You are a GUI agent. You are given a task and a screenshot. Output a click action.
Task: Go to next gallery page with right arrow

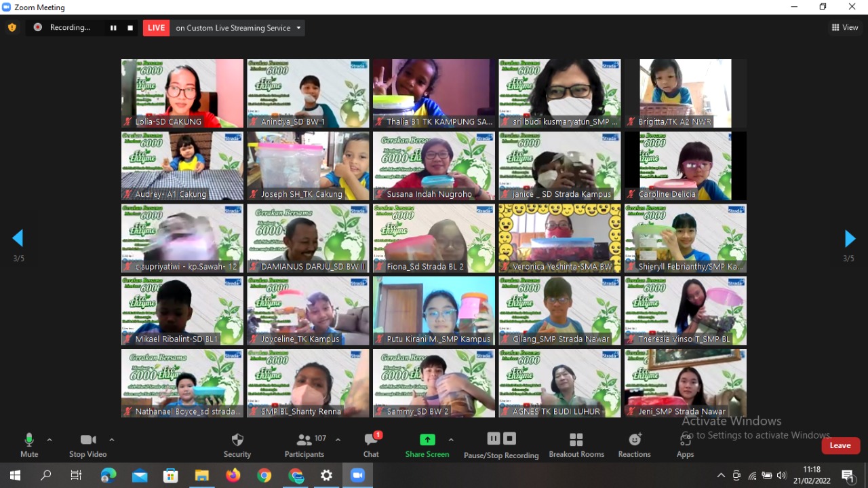pyautogui.click(x=849, y=238)
